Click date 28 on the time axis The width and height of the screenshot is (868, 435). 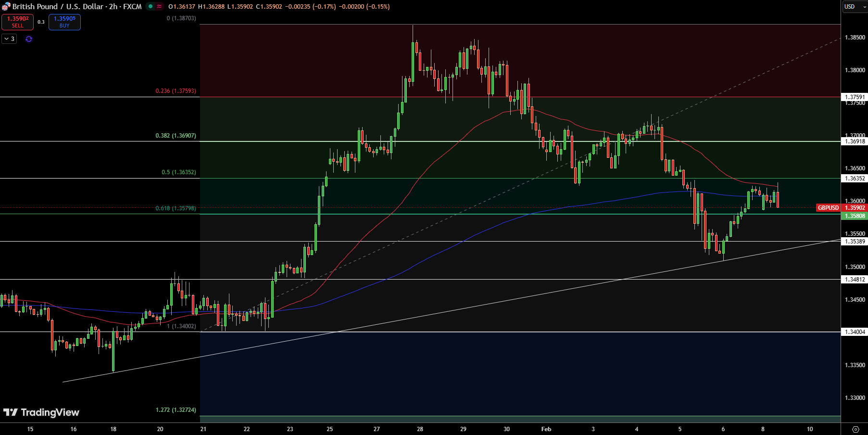point(420,429)
